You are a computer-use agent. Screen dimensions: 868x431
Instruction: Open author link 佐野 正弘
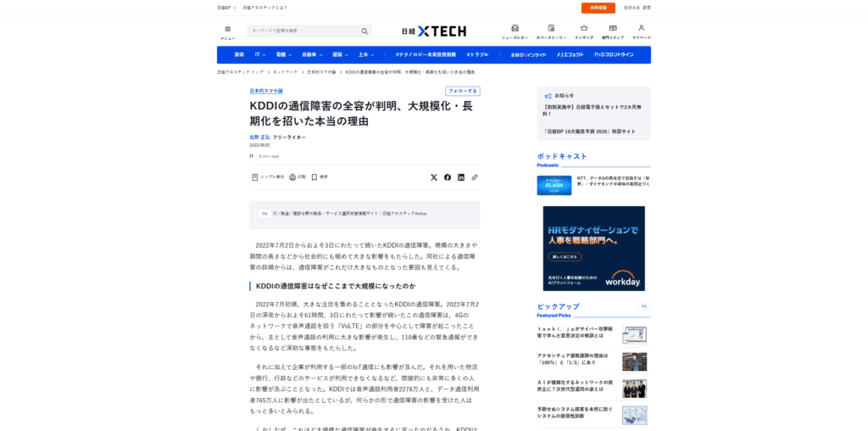click(x=259, y=137)
